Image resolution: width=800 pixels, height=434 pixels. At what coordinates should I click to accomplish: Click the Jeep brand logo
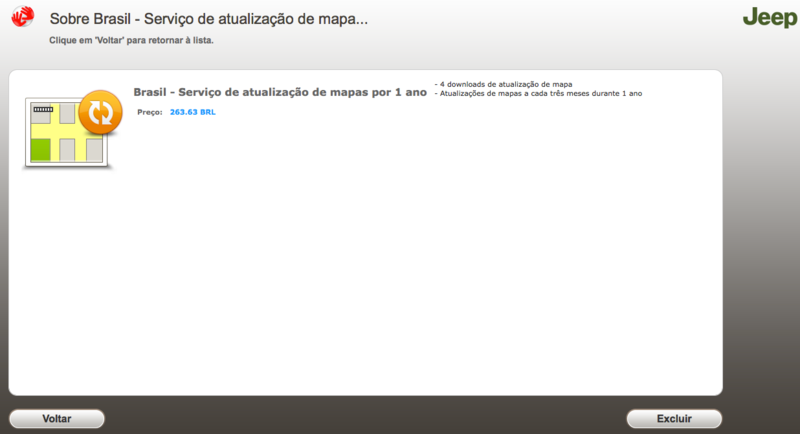770,17
